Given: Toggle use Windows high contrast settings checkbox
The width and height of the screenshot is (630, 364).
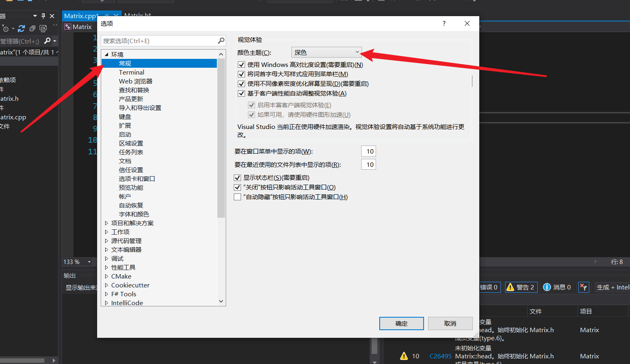Looking at the screenshot, I should click(x=241, y=64).
